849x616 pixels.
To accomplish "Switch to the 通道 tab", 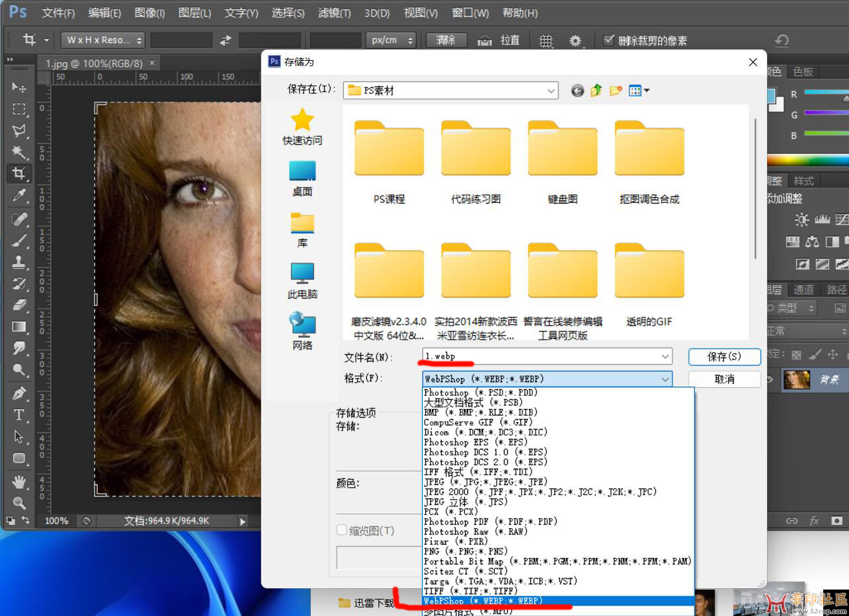I will [x=803, y=289].
